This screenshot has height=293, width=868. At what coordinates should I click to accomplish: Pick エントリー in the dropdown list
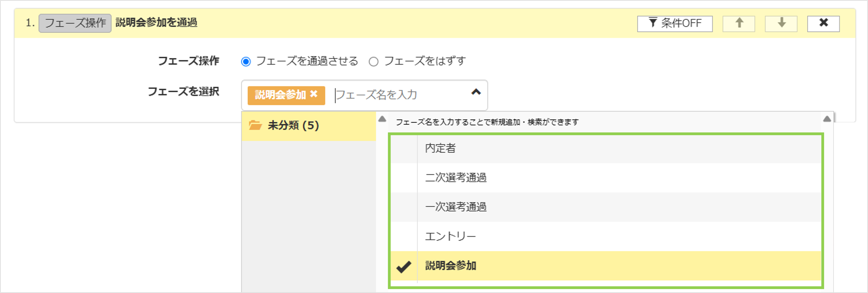450,236
